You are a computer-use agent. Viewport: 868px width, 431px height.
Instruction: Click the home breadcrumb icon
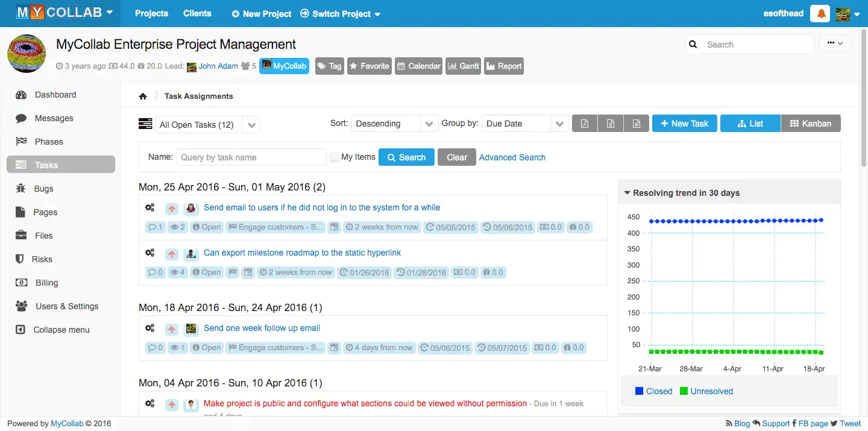pos(143,96)
